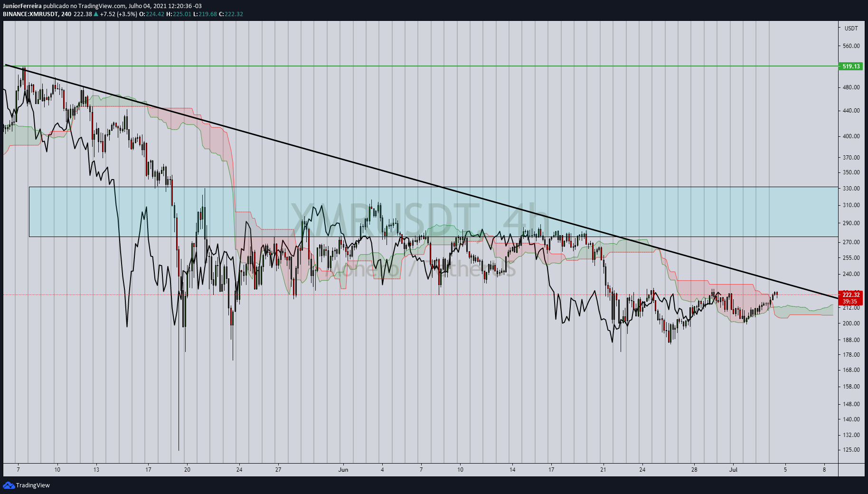Click the 255.00 price axis label
Image resolution: width=868 pixels, height=494 pixels.
click(851, 258)
